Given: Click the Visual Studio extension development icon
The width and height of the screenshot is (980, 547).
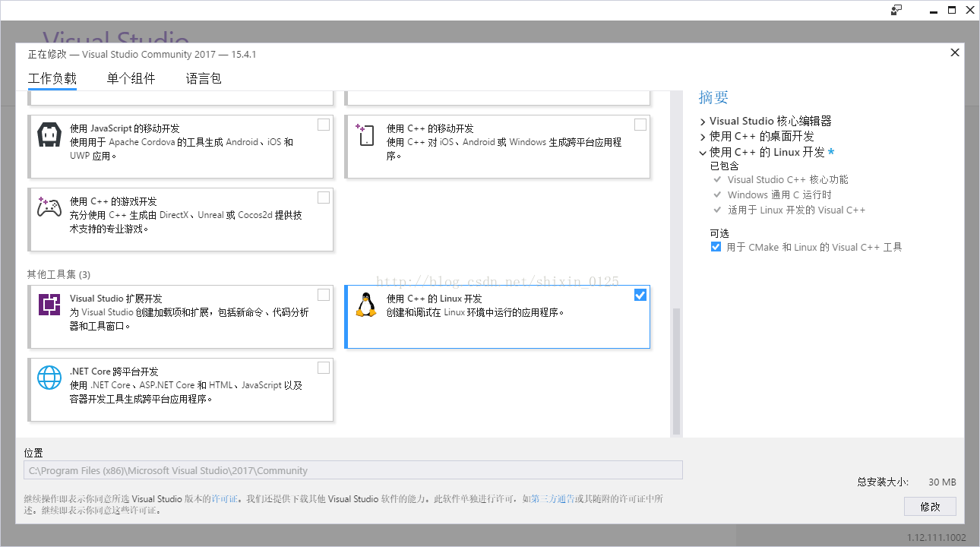Looking at the screenshot, I should [x=49, y=305].
